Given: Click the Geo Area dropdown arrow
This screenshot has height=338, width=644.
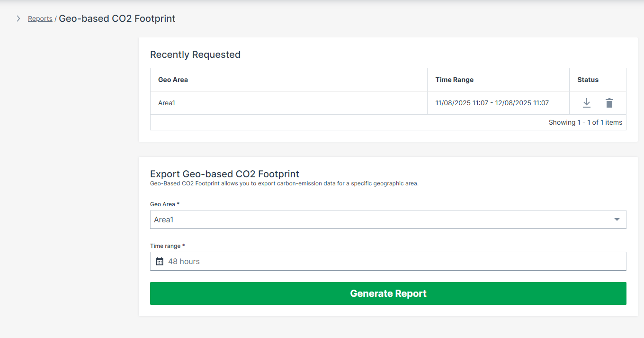Looking at the screenshot, I should pos(617,219).
